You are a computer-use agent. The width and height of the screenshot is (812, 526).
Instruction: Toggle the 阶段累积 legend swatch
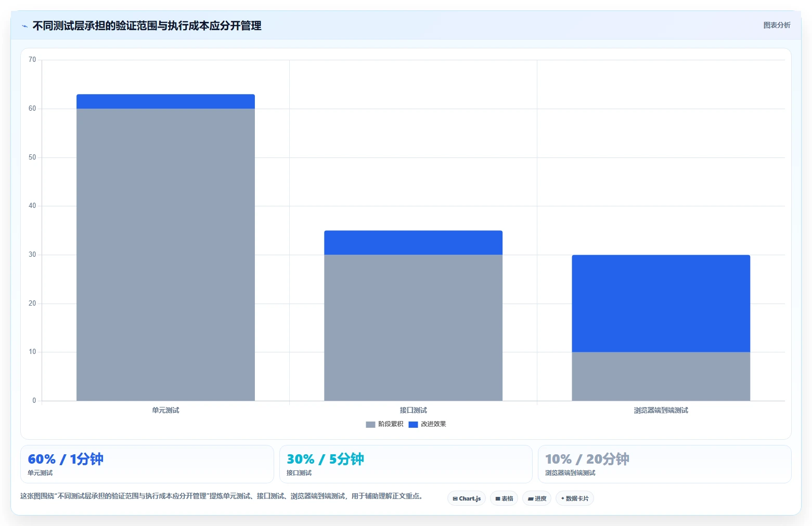point(370,425)
